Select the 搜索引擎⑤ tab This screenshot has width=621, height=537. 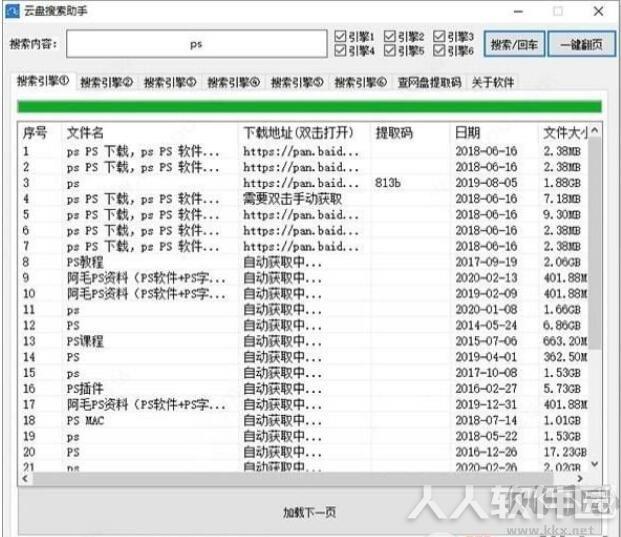pyautogui.click(x=297, y=82)
